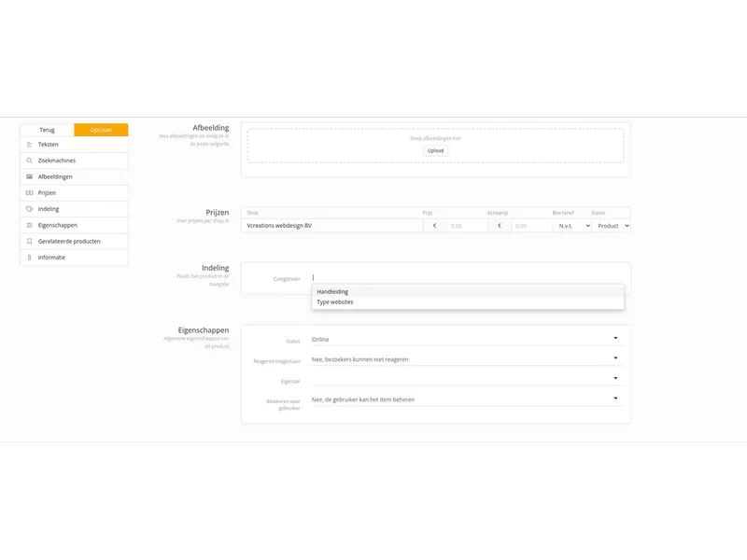Save using the Opslaan button
The image size is (747, 560).
pos(101,130)
